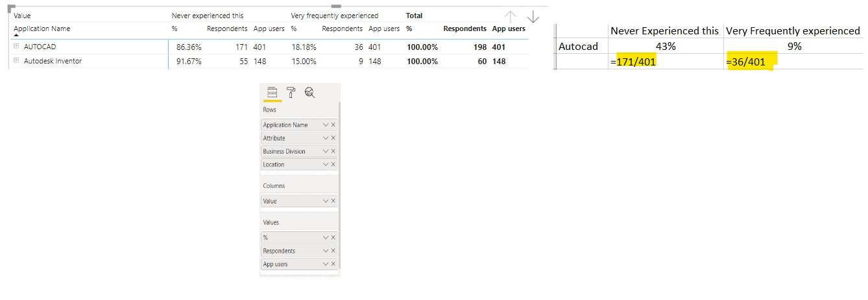The width and height of the screenshot is (868, 300).
Task: Open dropdown for % value field
Action: pyautogui.click(x=326, y=238)
